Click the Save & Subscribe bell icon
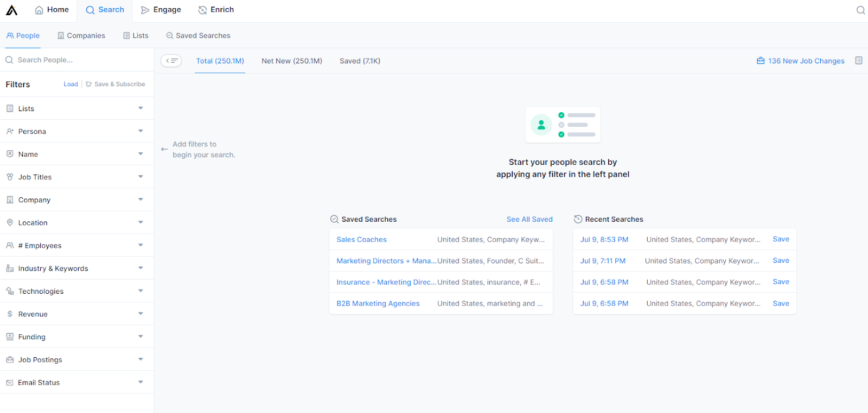The image size is (868, 413). click(89, 85)
